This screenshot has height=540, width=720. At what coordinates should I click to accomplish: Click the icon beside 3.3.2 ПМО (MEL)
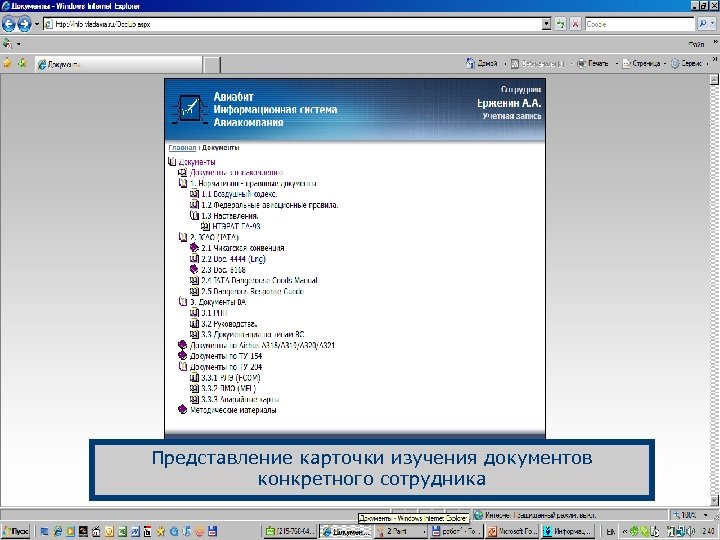[194, 388]
